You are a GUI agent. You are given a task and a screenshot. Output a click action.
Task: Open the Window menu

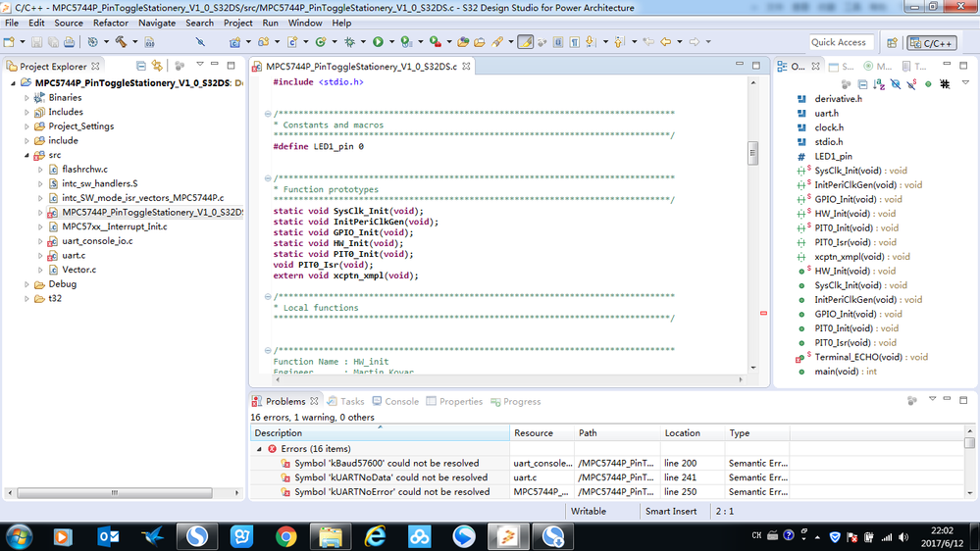(305, 23)
